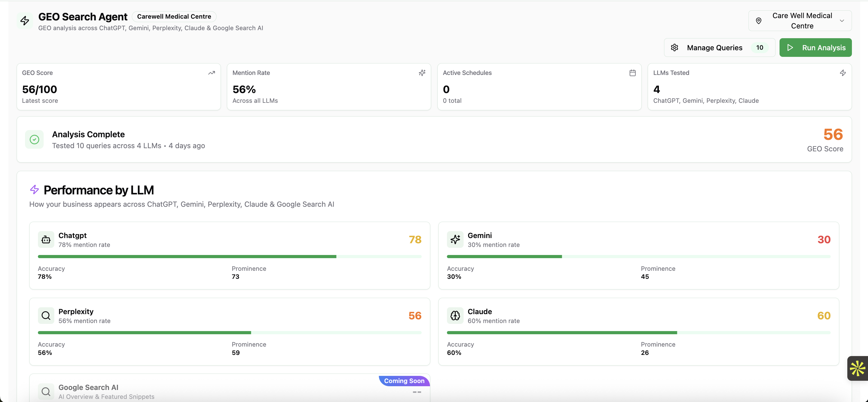Click the settings gear next to Manage Queries
The height and width of the screenshot is (402, 868).
(675, 47)
